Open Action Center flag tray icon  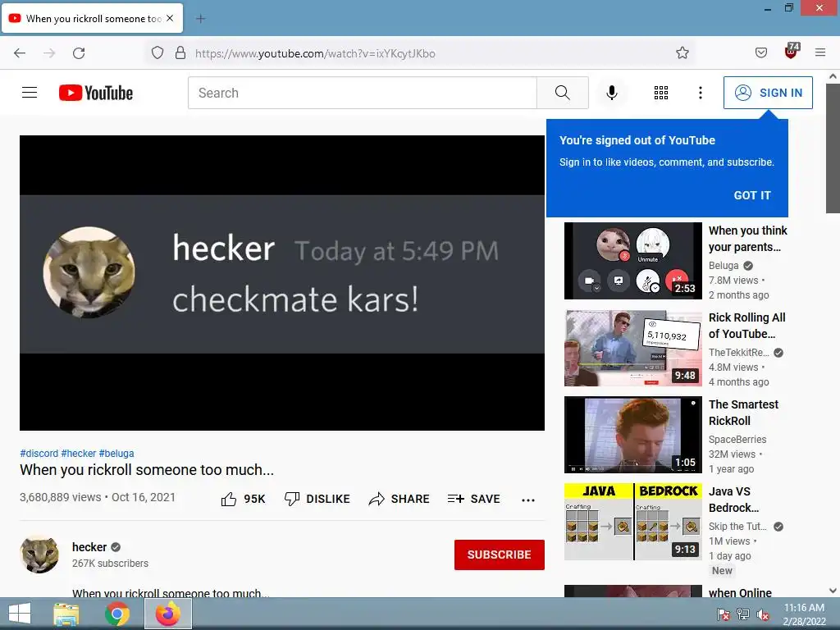click(724, 614)
